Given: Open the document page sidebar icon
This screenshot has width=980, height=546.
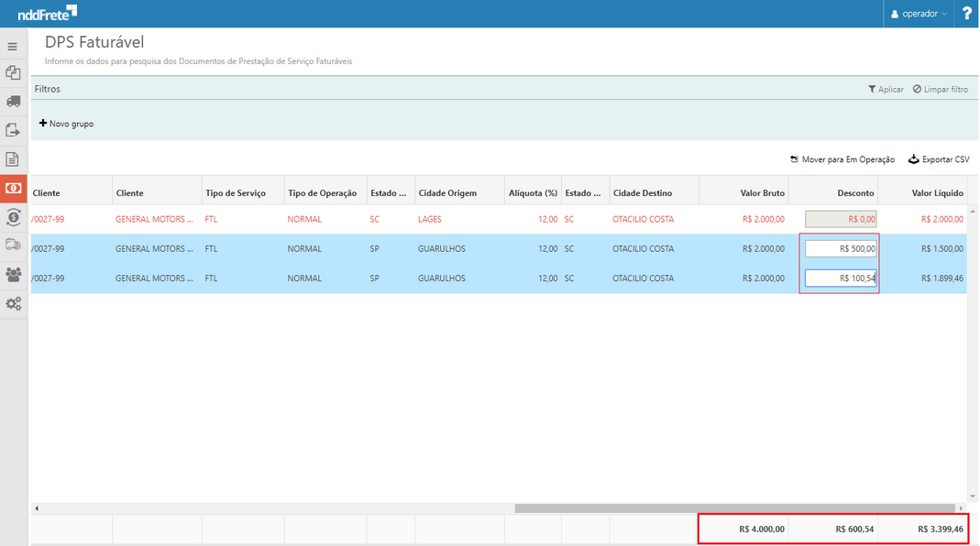Looking at the screenshot, I should (13, 159).
